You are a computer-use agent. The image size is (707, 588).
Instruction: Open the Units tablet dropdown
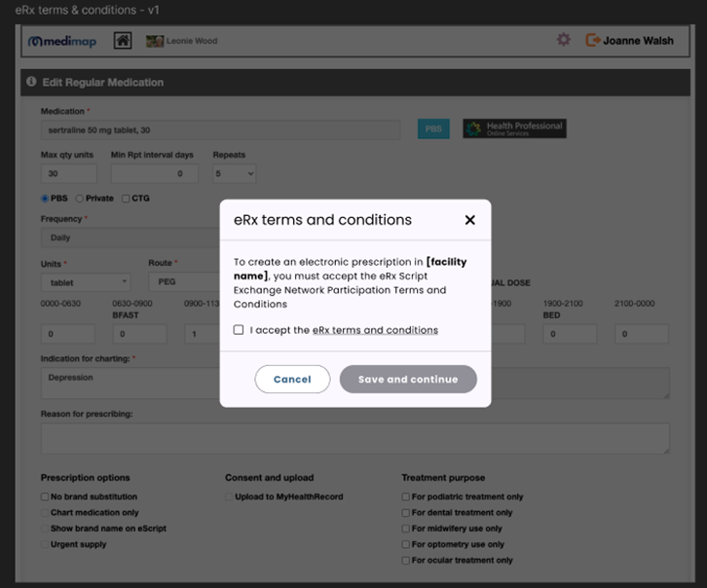tap(84, 282)
